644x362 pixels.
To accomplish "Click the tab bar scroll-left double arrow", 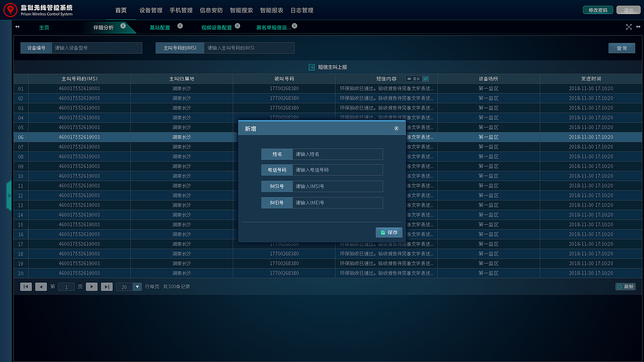I will (x=17, y=27).
